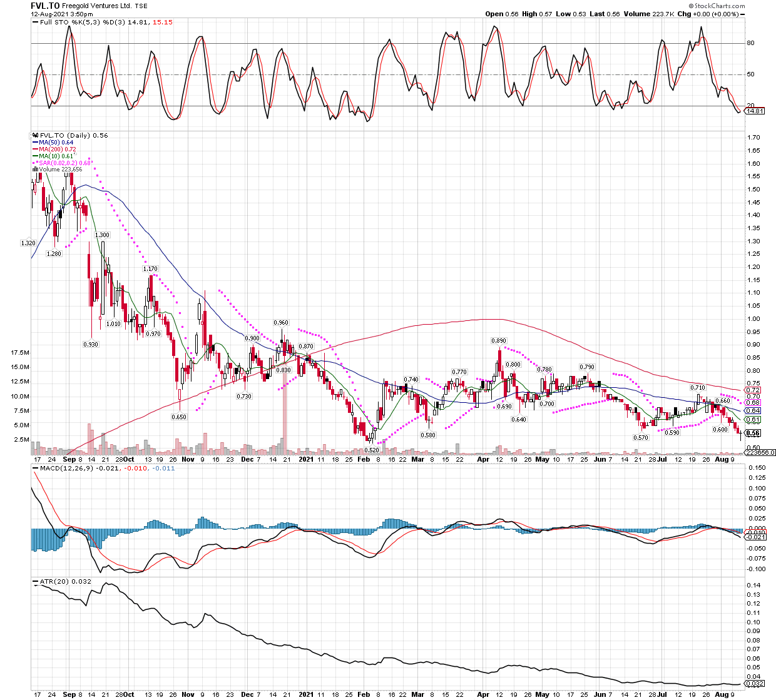Click the 0.930 low price annotation
This screenshot has width=776, height=700.
(x=91, y=345)
